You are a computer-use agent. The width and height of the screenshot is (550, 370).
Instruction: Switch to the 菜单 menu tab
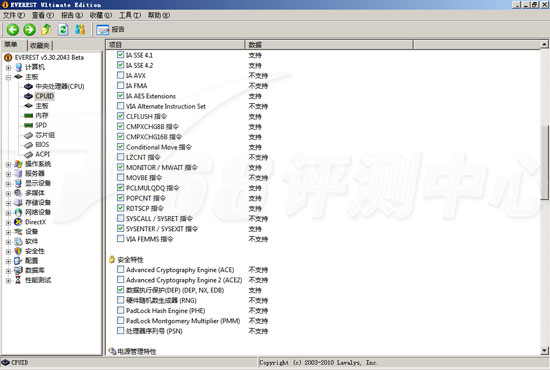click(x=13, y=45)
